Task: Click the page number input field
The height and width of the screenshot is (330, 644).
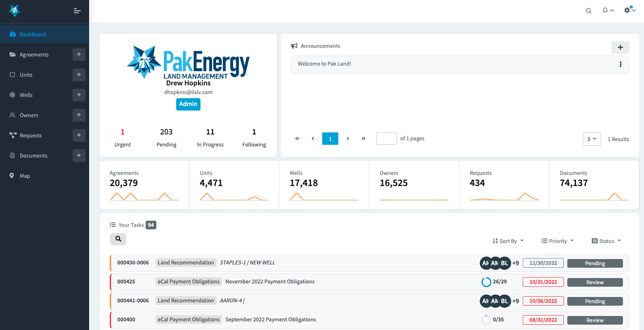Action: coord(387,139)
